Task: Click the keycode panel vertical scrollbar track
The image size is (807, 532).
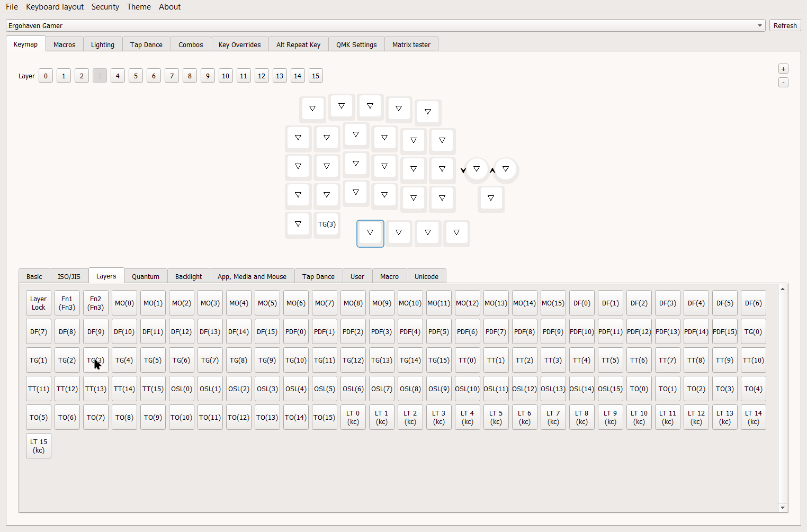Action: 783,397
